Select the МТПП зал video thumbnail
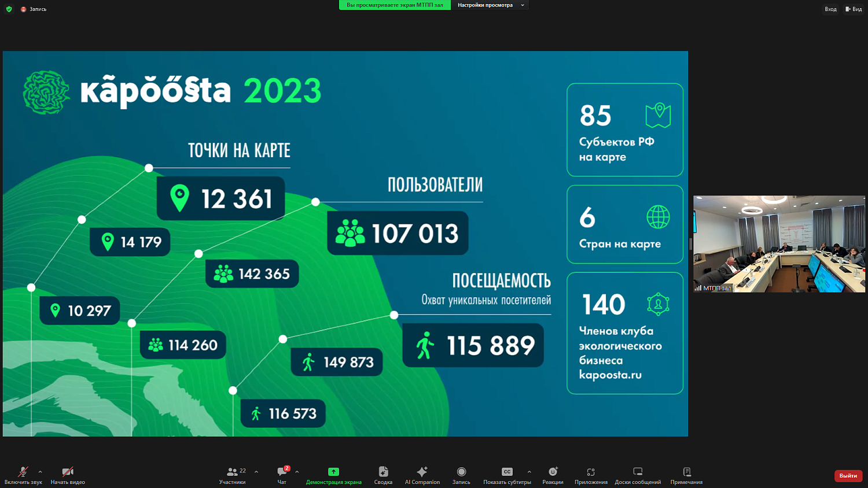The width and height of the screenshot is (868, 488). pyautogui.click(x=779, y=243)
